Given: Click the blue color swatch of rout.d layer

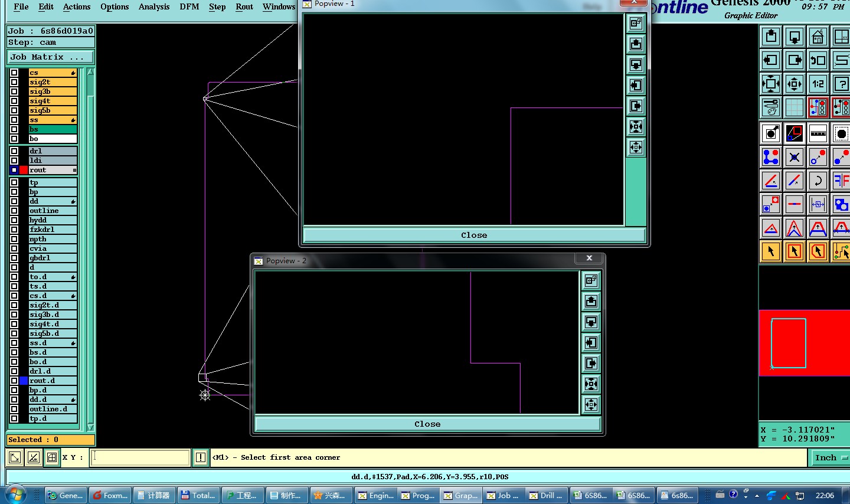Looking at the screenshot, I should [x=24, y=381].
